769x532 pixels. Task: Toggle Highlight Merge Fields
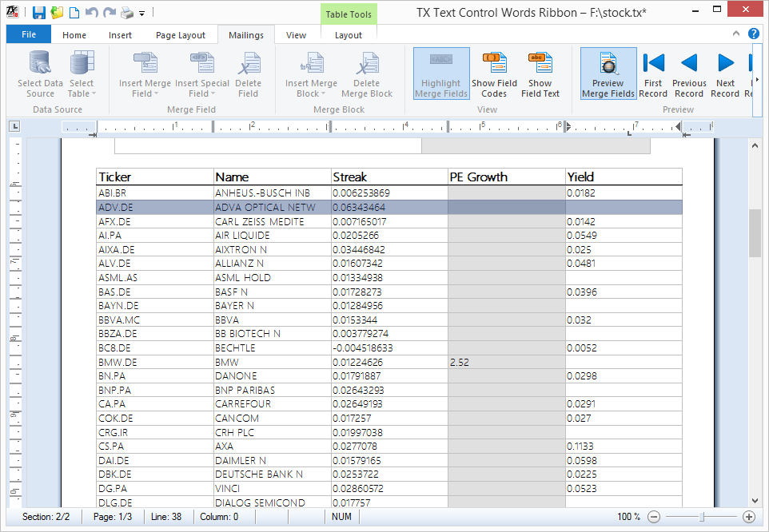coord(441,73)
